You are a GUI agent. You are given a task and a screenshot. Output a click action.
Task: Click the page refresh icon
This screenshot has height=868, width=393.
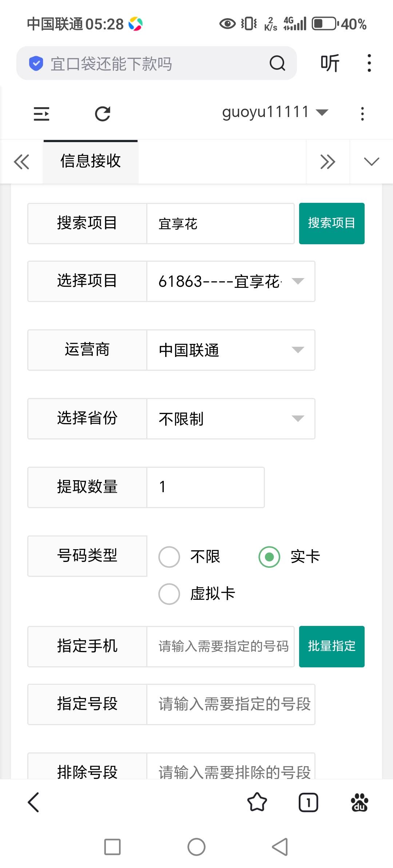[x=103, y=114]
